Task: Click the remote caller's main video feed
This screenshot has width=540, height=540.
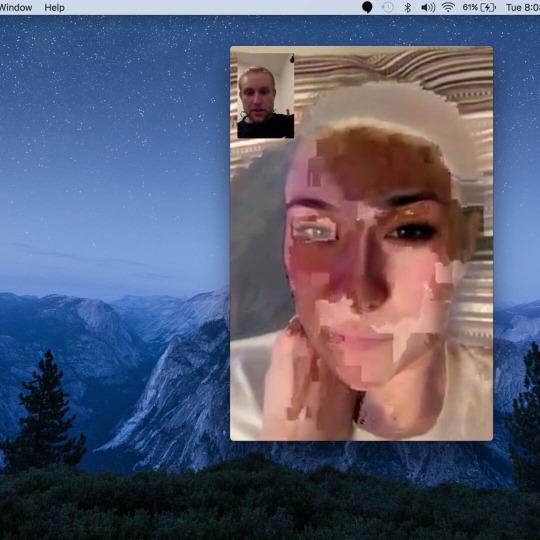Action: [361, 243]
